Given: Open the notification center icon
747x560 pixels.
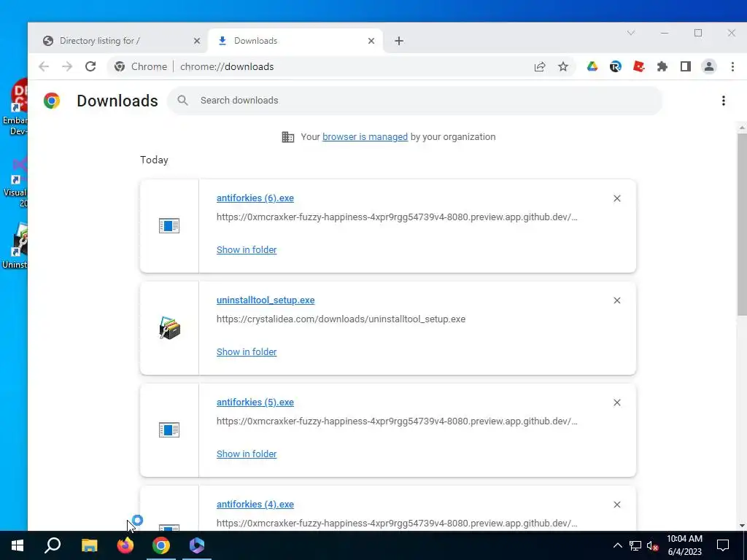Looking at the screenshot, I should tap(723, 545).
